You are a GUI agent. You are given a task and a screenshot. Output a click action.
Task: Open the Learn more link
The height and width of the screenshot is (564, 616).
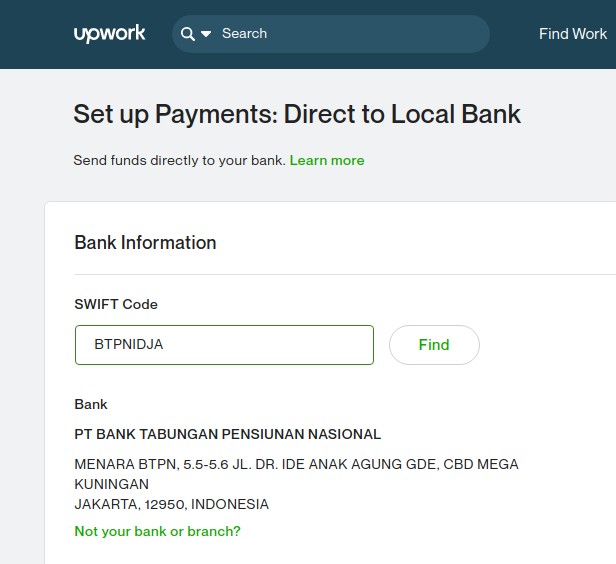coord(327,160)
